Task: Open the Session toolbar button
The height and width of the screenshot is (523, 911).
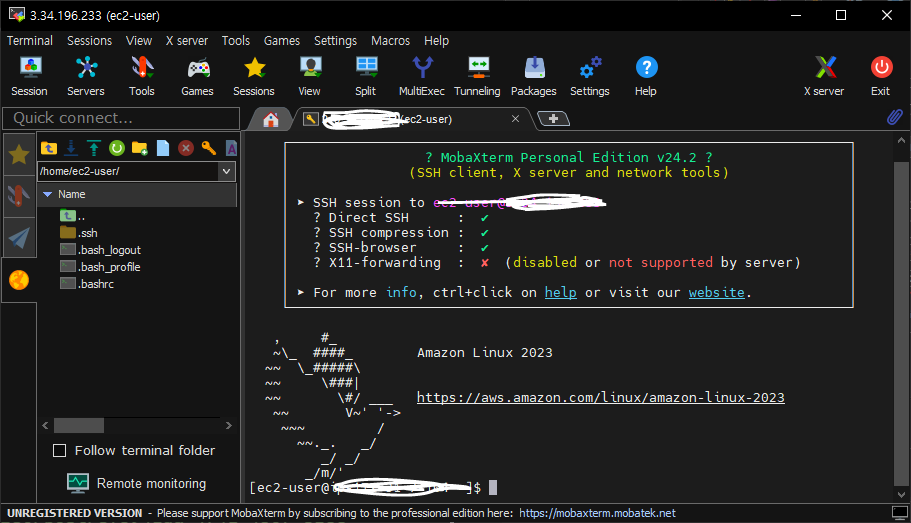Action: pyautogui.click(x=30, y=76)
